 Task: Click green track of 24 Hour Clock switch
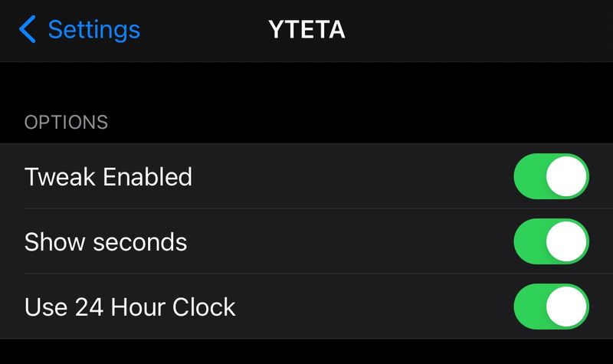[529, 307]
